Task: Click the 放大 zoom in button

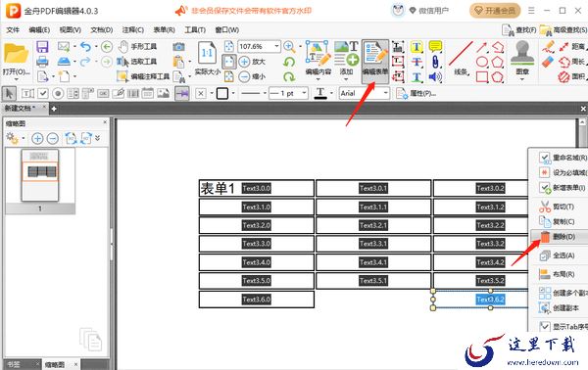Action: pyautogui.click(x=253, y=62)
